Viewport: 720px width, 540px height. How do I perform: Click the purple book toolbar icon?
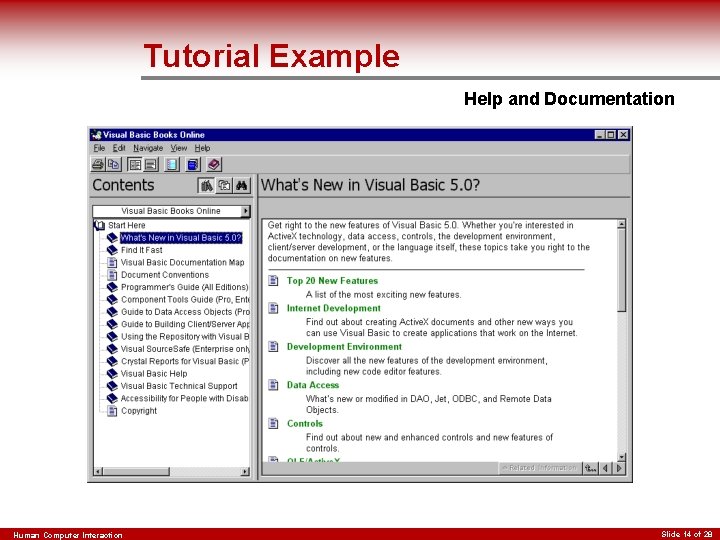pyautogui.click(x=214, y=164)
